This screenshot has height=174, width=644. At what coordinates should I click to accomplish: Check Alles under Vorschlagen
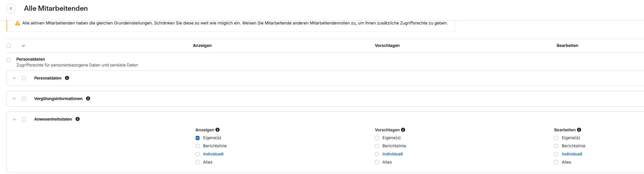pos(377,162)
